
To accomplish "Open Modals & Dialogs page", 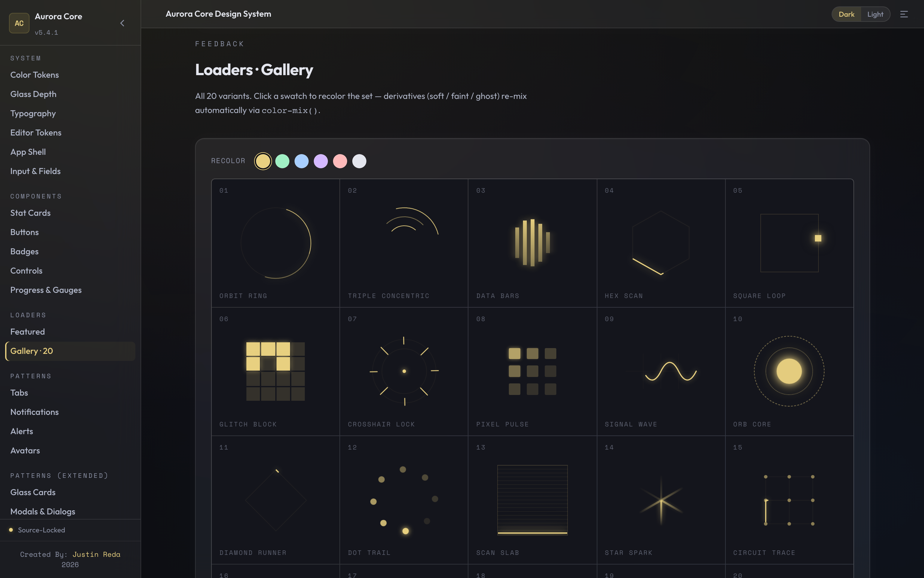I will (70, 512).
